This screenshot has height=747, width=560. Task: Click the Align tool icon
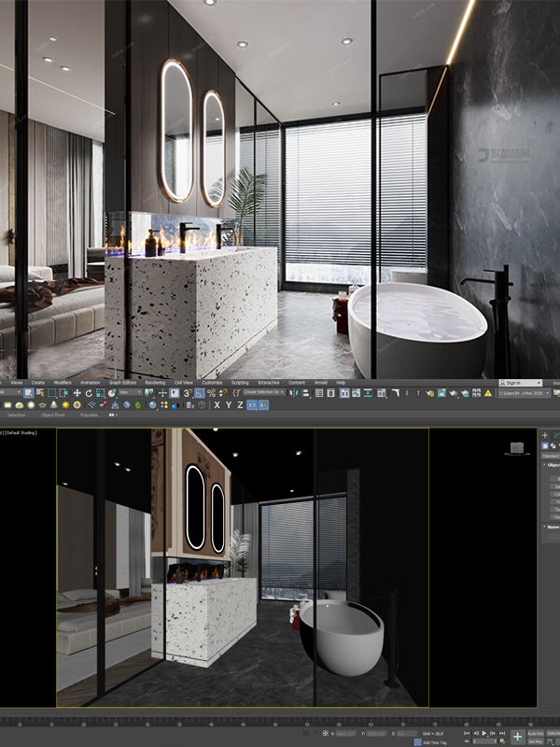click(x=305, y=393)
